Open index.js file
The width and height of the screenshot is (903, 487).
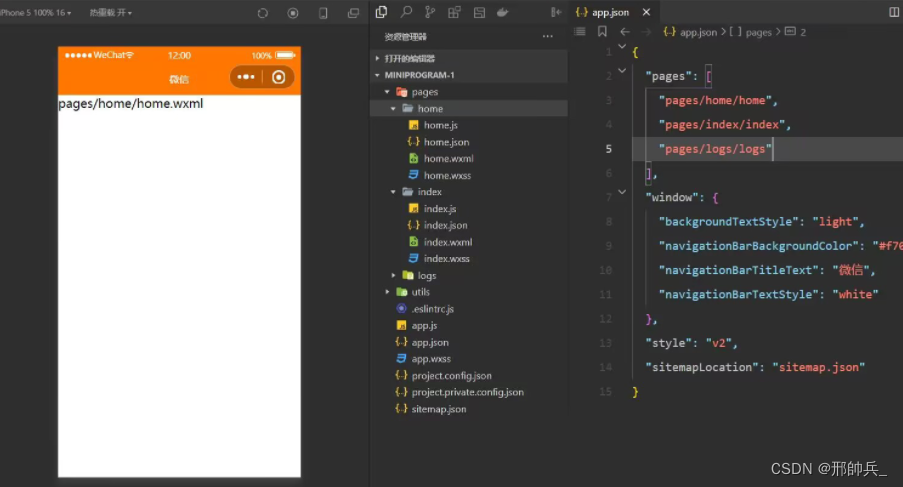click(x=440, y=208)
